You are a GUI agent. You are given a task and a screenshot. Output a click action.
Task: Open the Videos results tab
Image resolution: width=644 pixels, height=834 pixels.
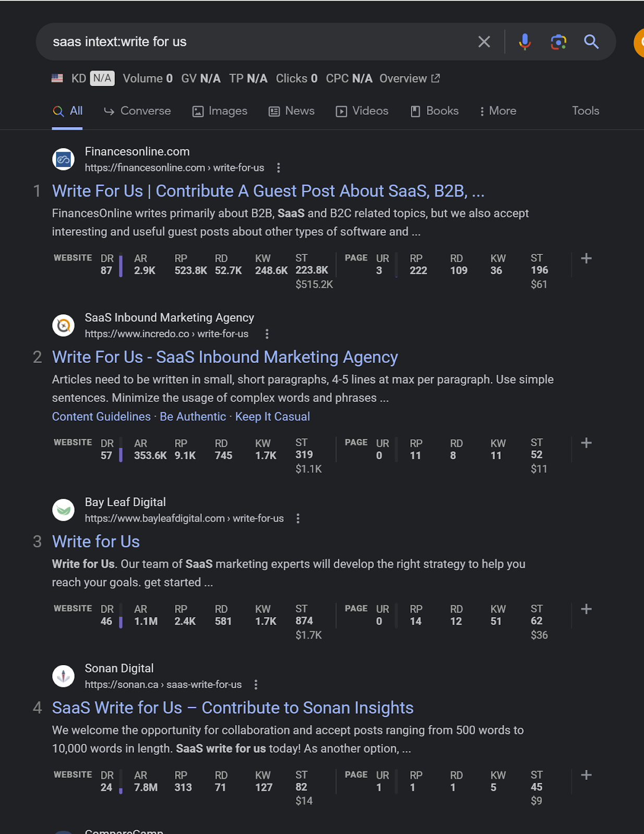[x=362, y=111]
